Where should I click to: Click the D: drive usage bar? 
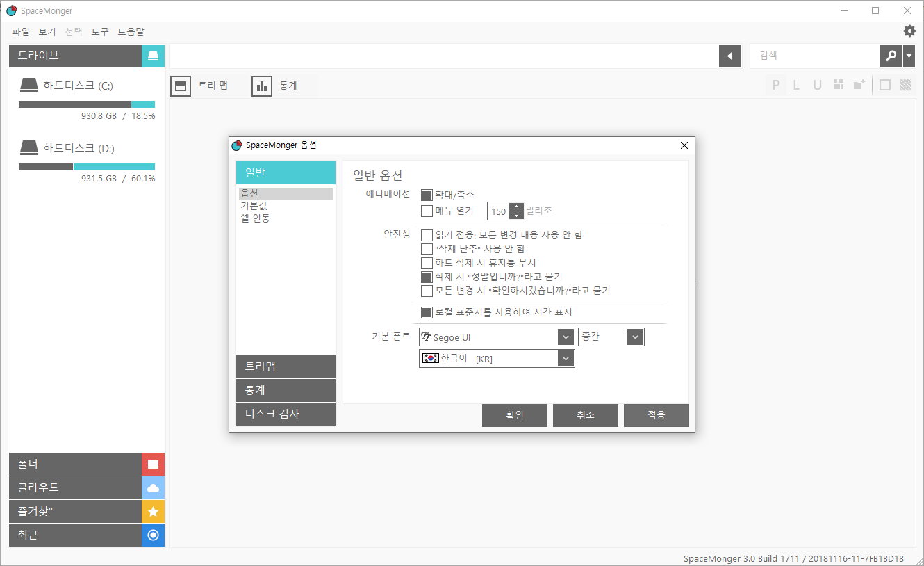tap(87, 167)
